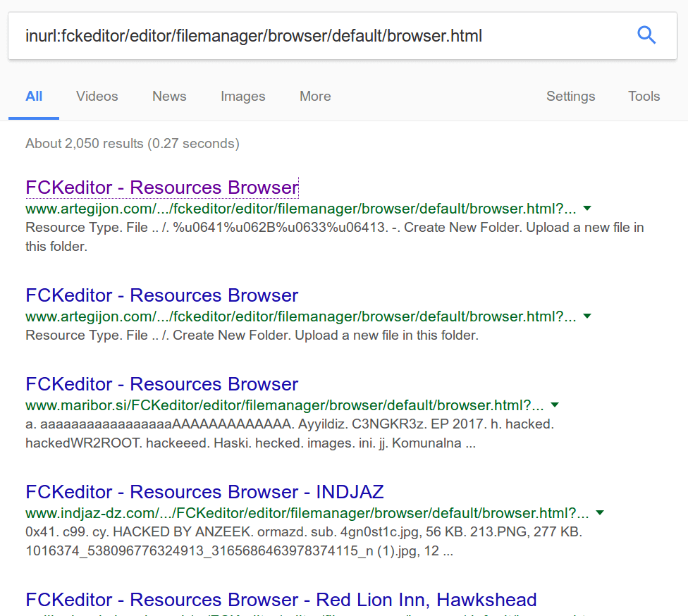
Task: Open the Settings menu
Action: [x=570, y=97]
